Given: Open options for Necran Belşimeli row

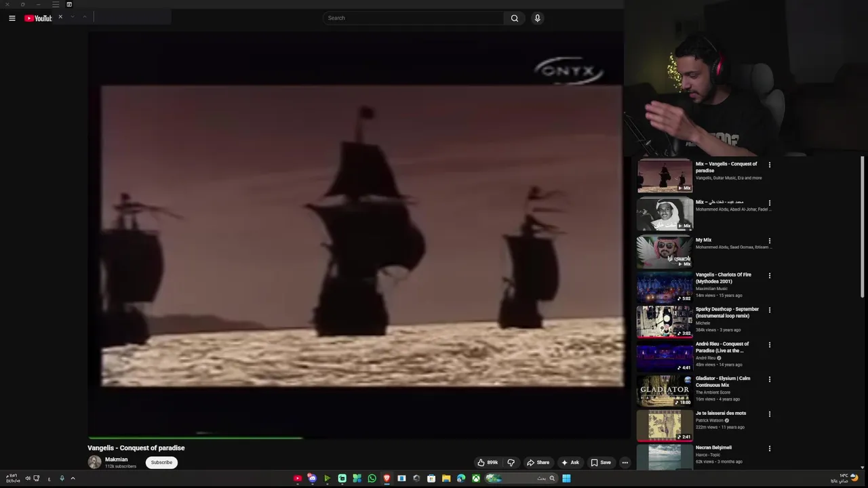Looking at the screenshot, I should tap(769, 449).
